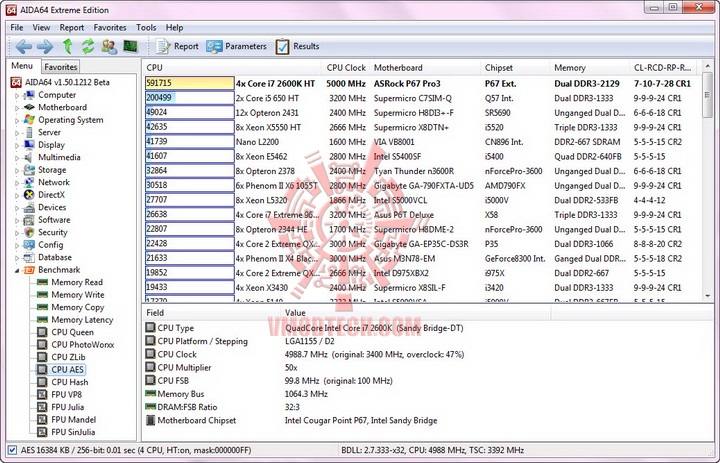Click the Back navigation arrow

(x=23, y=46)
